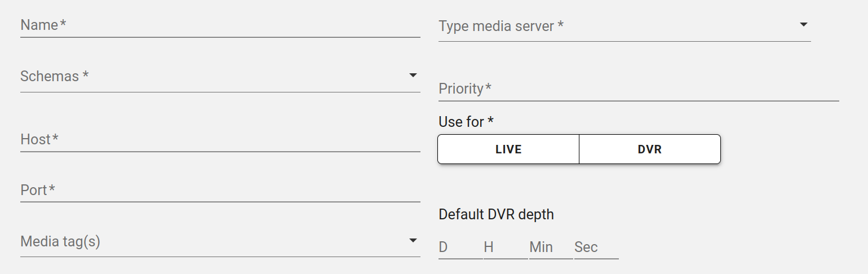
Task: Focus the days (D) DVR depth field
Action: [x=460, y=248]
